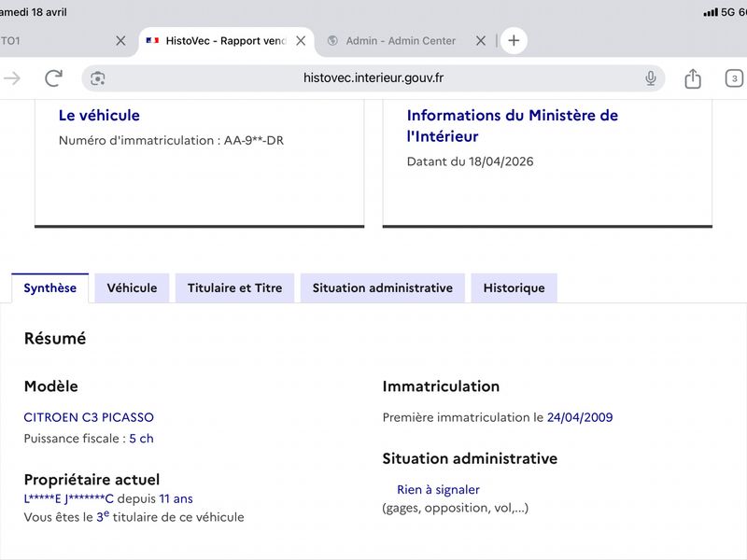This screenshot has width=747, height=560.
Task: Click the date 24/04/2009
Action: (x=580, y=417)
